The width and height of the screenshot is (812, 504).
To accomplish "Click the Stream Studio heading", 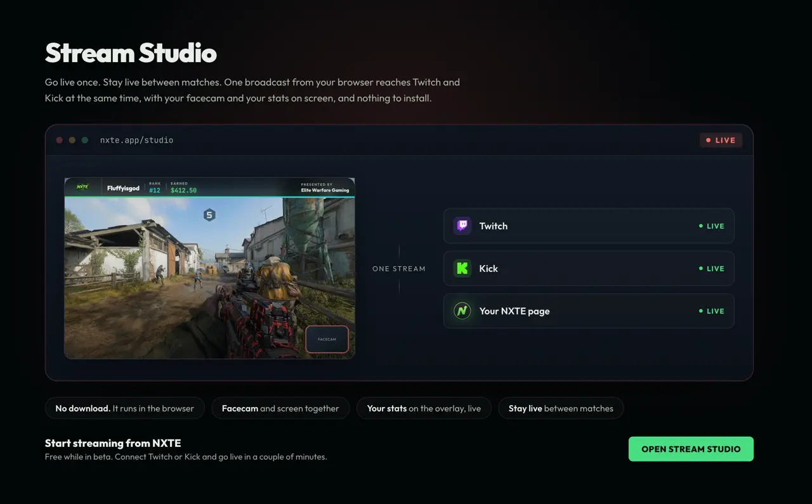I will tap(131, 53).
